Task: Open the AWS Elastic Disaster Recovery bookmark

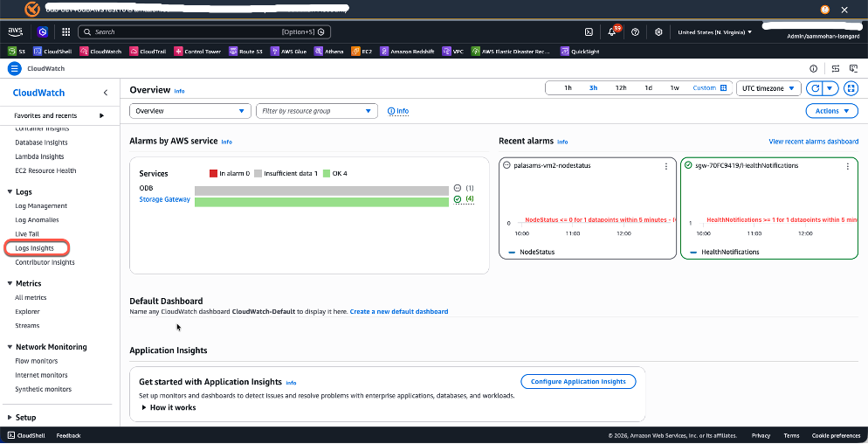Action: (512, 52)
